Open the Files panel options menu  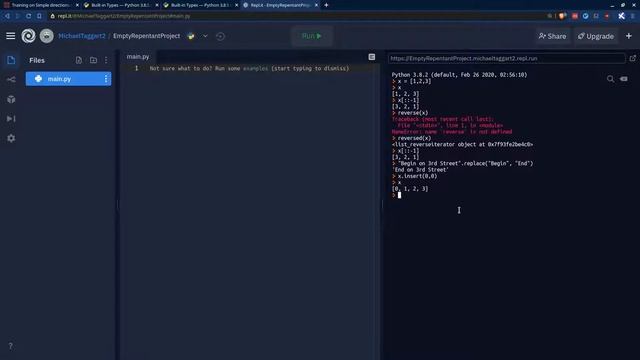tap(106, 60)
